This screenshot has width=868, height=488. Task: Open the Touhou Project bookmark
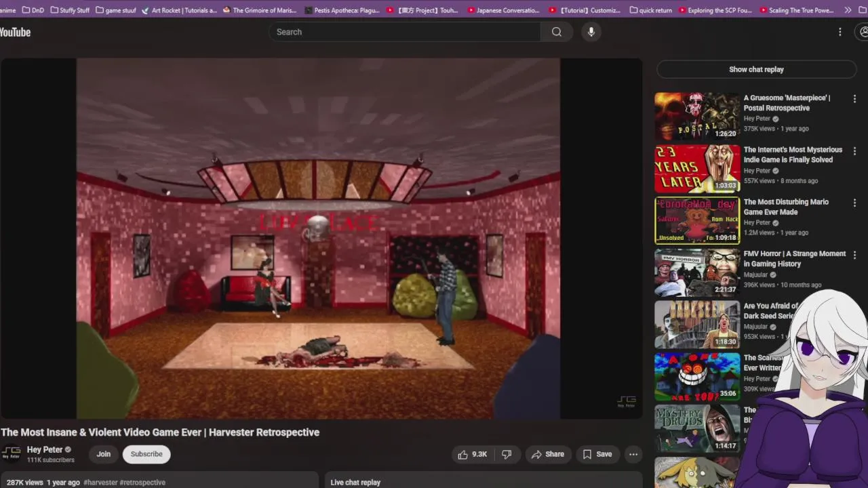[422, 10]
